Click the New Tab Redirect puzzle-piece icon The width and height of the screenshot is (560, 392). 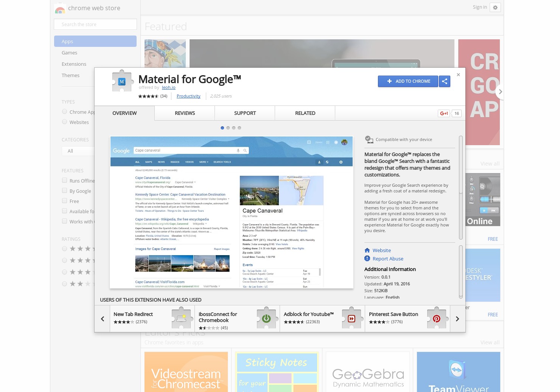(x=182, y=318)
